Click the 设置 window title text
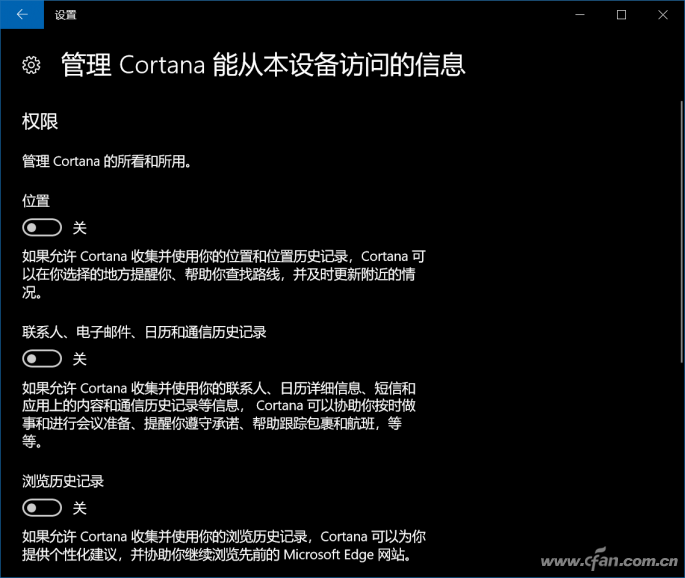The image size is (685, 578). click(x=66, y=15)
